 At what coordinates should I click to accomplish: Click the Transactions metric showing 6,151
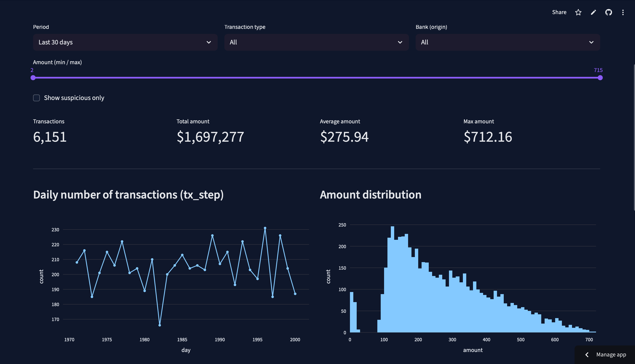tap(50, 136)
